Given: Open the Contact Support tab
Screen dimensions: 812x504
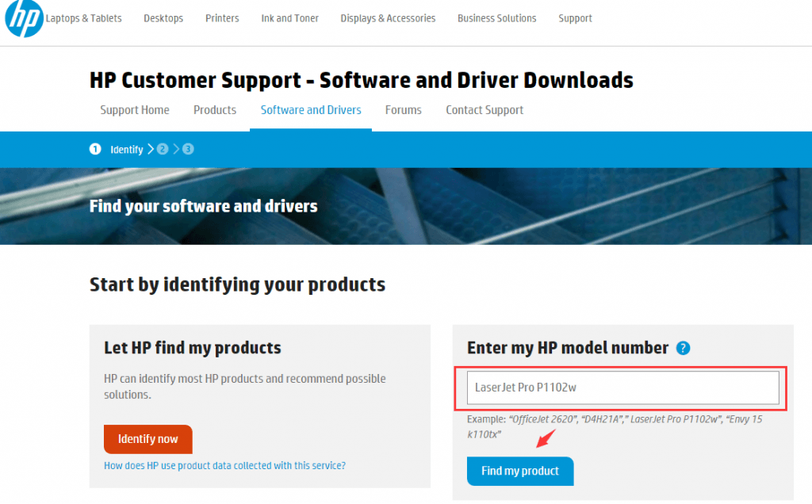Looking at the screenshot, I should (484, 110).
